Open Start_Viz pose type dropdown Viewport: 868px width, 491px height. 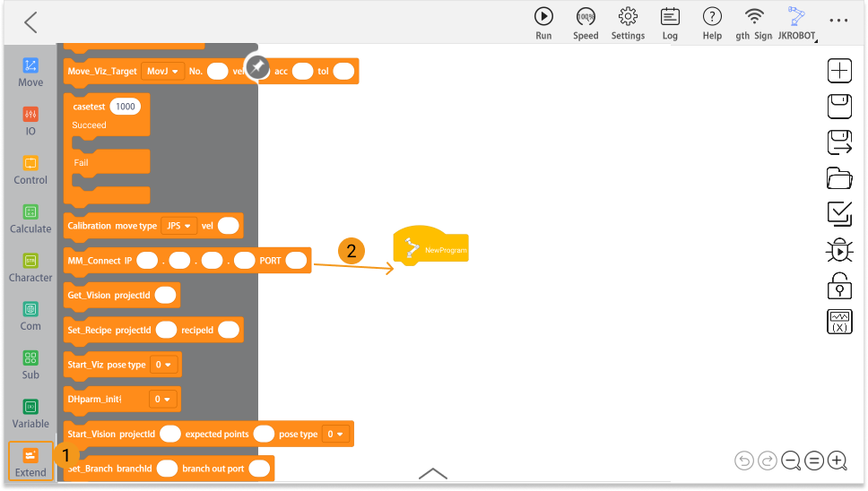163,365
